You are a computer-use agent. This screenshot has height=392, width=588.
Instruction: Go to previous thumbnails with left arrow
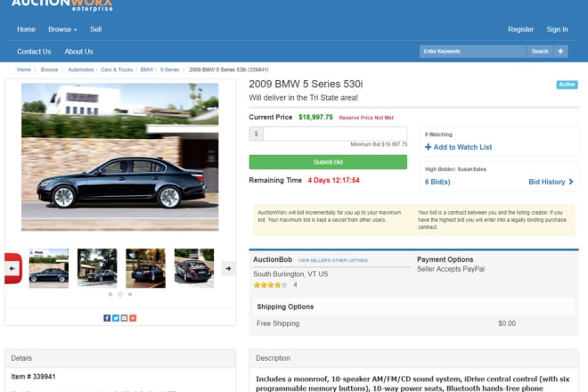12,268
